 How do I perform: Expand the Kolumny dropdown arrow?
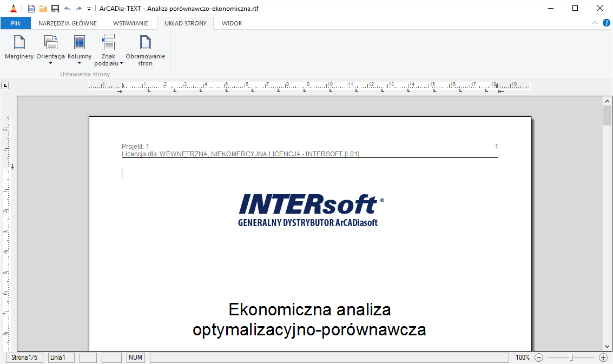pos(80,63)
